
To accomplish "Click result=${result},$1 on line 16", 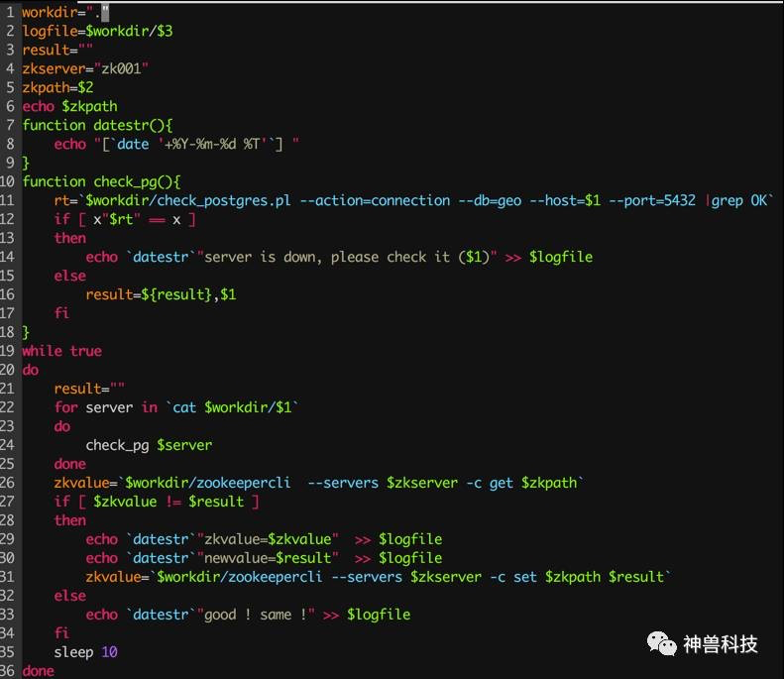I will (x=161, y=294).
